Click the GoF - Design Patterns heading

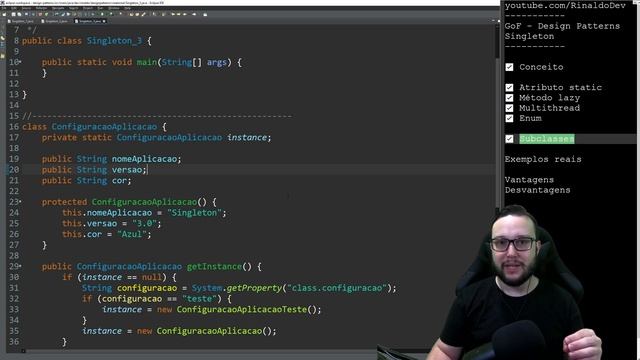click(562, 26)
